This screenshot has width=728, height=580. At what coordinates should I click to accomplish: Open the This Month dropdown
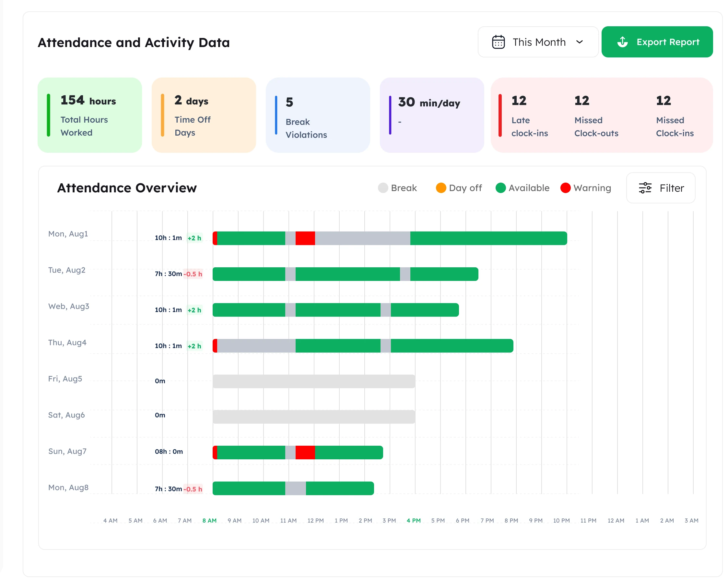[538, 42]
